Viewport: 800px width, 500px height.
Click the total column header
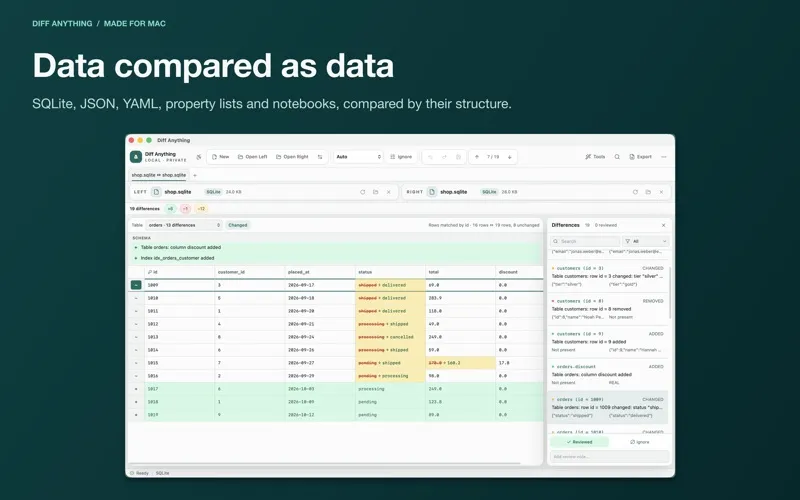(x=461, y=272)
